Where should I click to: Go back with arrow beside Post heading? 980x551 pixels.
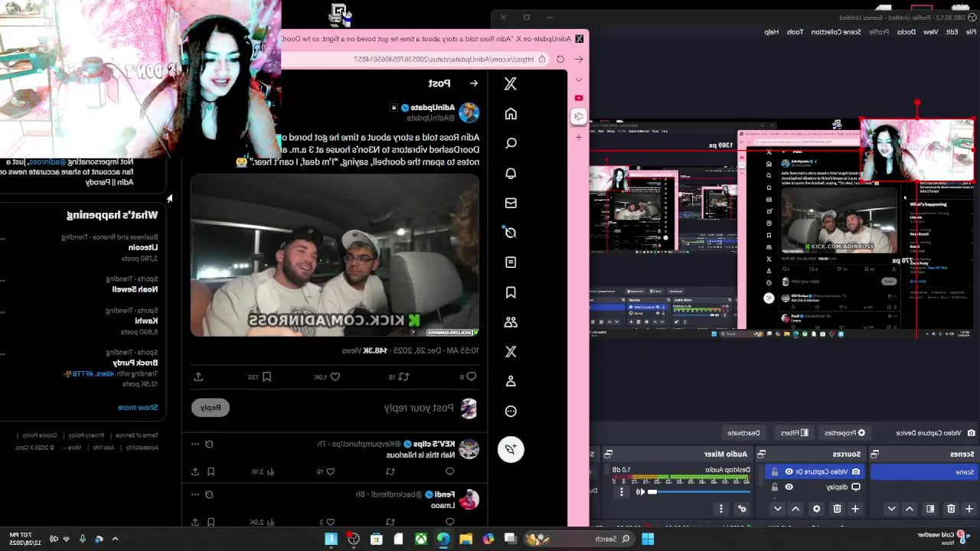(473, 83)
